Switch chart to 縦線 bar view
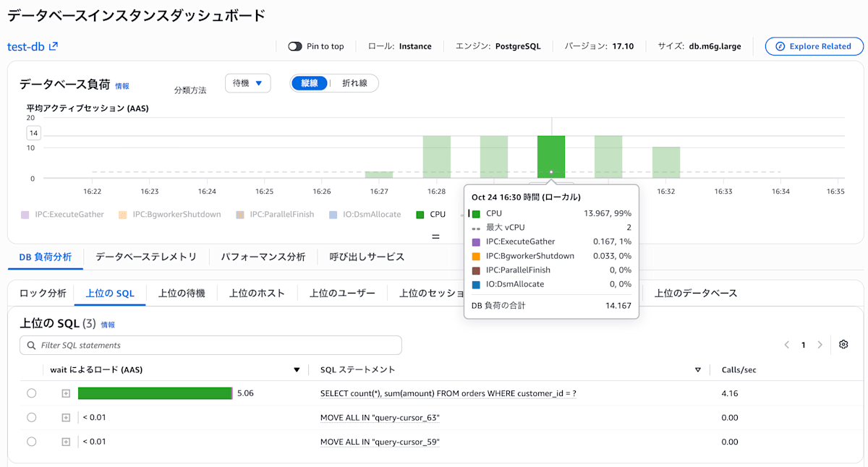This screenshot has width=868, height=467. pyautogui.click(x=310, y=83)
